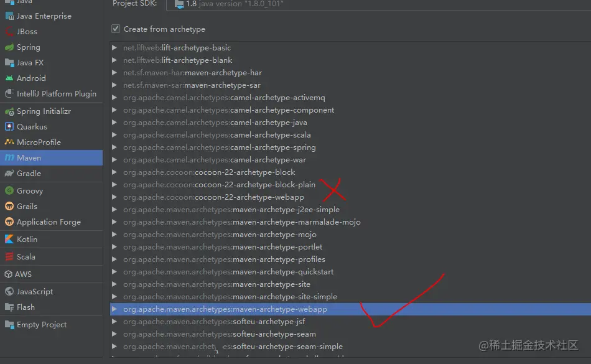Expand lift-archetype-basic arrow
This screenshot has height=364, width=591.
(x=114, y=47)
